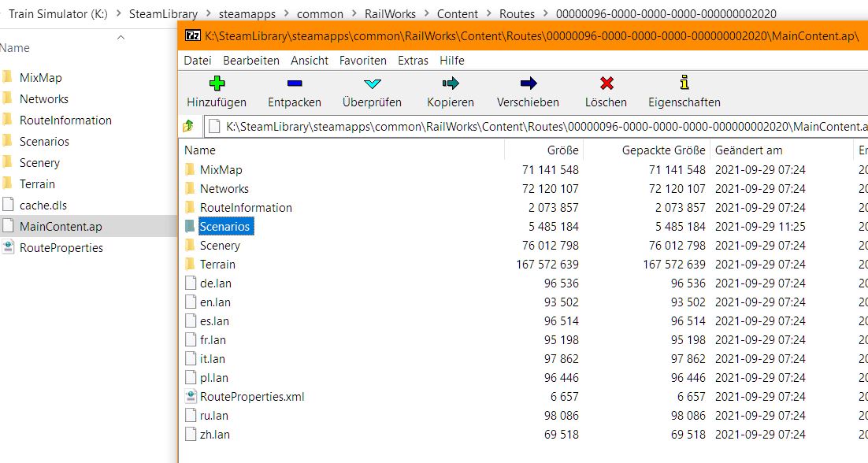Click the green Hinzufügen plus icon

(217, 83)
